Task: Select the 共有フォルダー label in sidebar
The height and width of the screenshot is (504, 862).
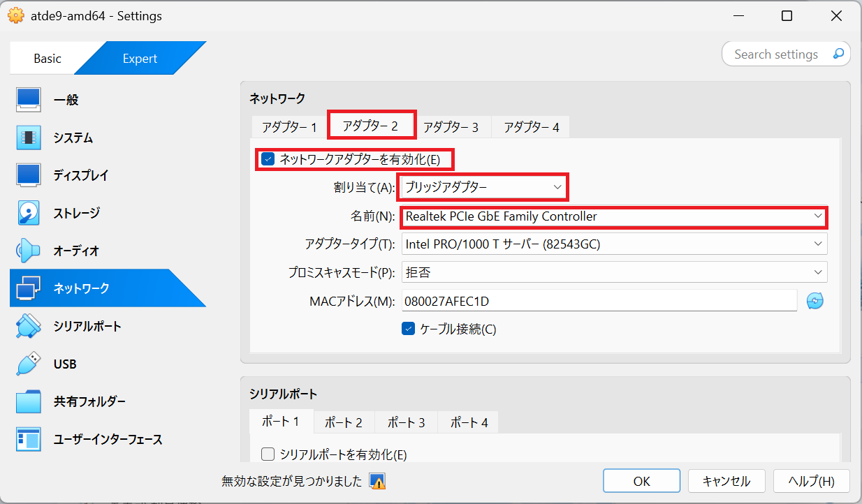Action: 90,401
